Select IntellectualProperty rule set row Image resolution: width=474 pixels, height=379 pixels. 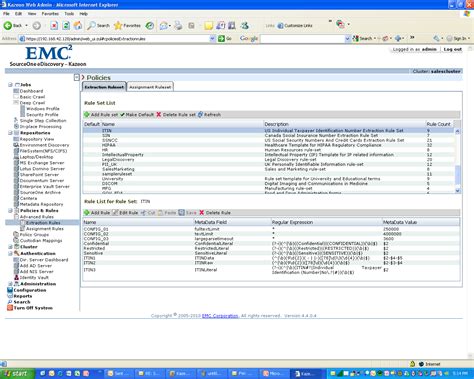tap(268, 155)
